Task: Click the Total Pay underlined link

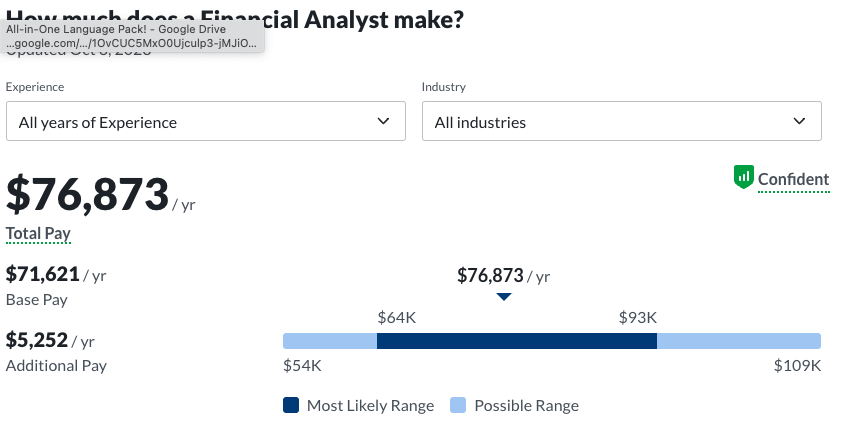Action: point(38,233)
